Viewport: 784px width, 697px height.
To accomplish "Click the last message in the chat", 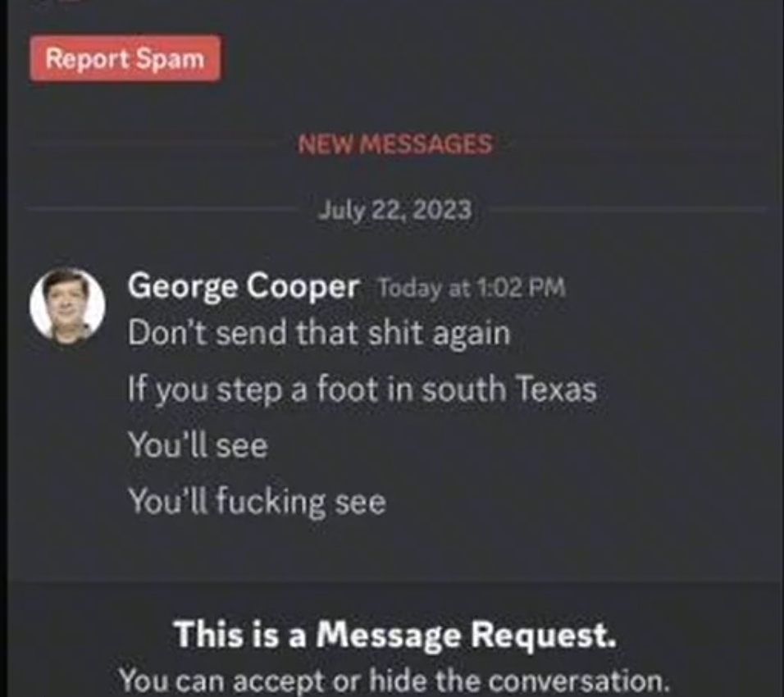I will 257,502.
